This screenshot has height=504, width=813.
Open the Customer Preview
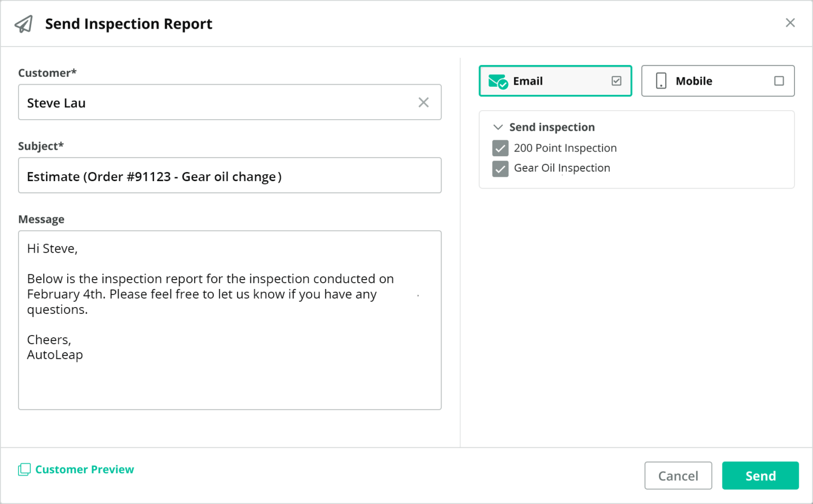coord(84,469)
